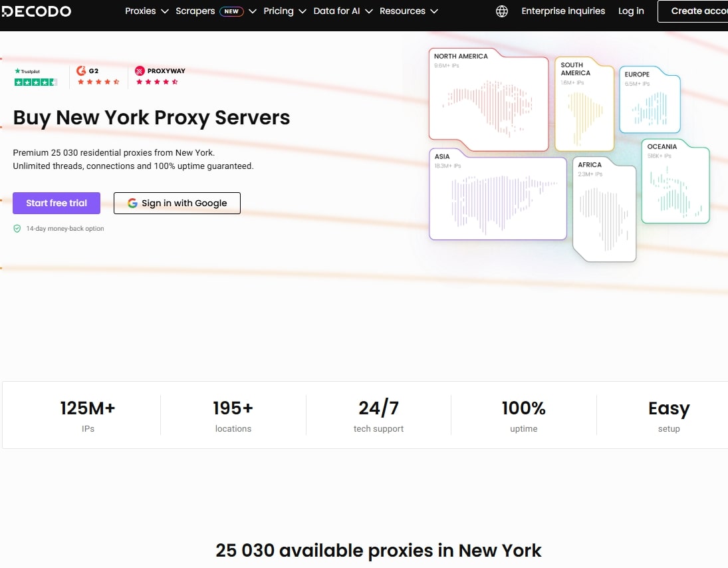Click the money-back shield icon
The height and width of the screenshot is (568, 728).
(17, 229)
